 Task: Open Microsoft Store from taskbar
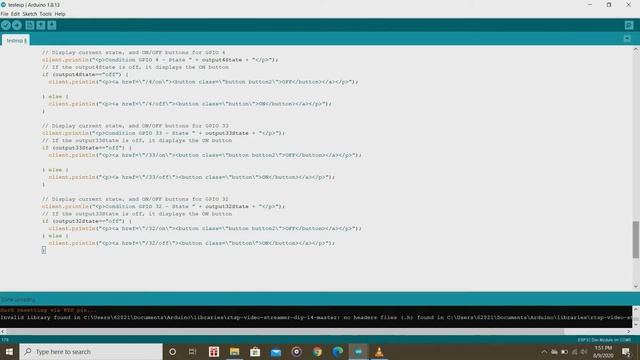pos(255,351)
